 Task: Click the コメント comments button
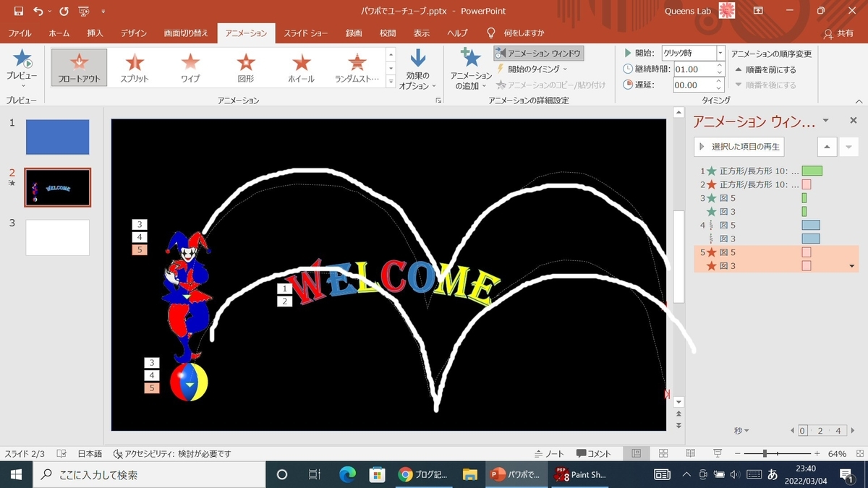[x=594, y=453]
